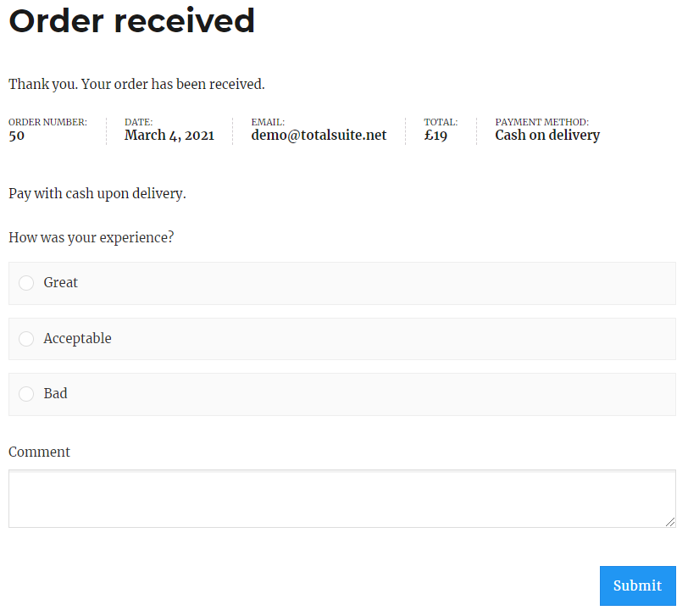Click the £19 total amount
The width and height of the screenshot is (688, 616).
click(x=436, y=135)
